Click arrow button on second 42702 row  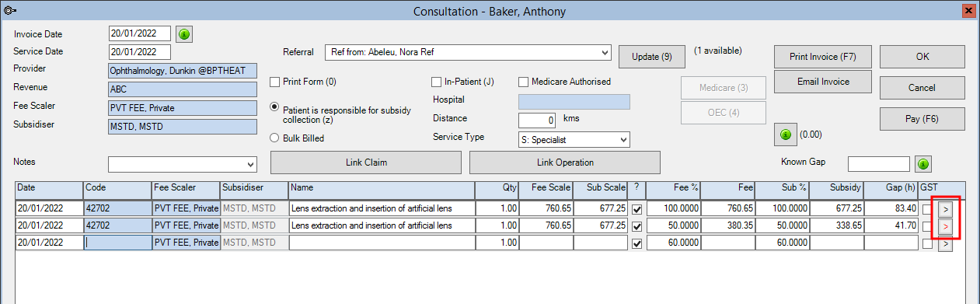(945, 225)
